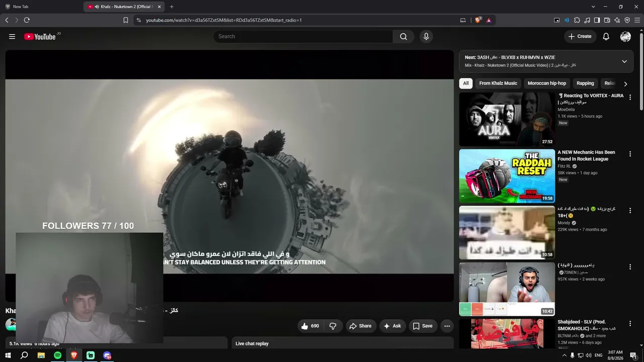Open Khalz channel avatar
The image size is (644, 362).
tap(10, 324)
